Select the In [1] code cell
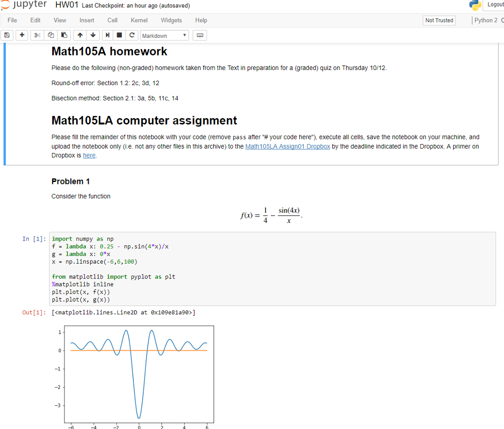This screenshot has height=429, width=504. click(246, 269)
